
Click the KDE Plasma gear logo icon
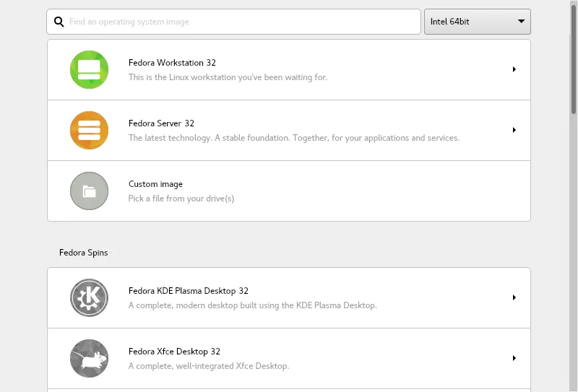tap(89, 297)
